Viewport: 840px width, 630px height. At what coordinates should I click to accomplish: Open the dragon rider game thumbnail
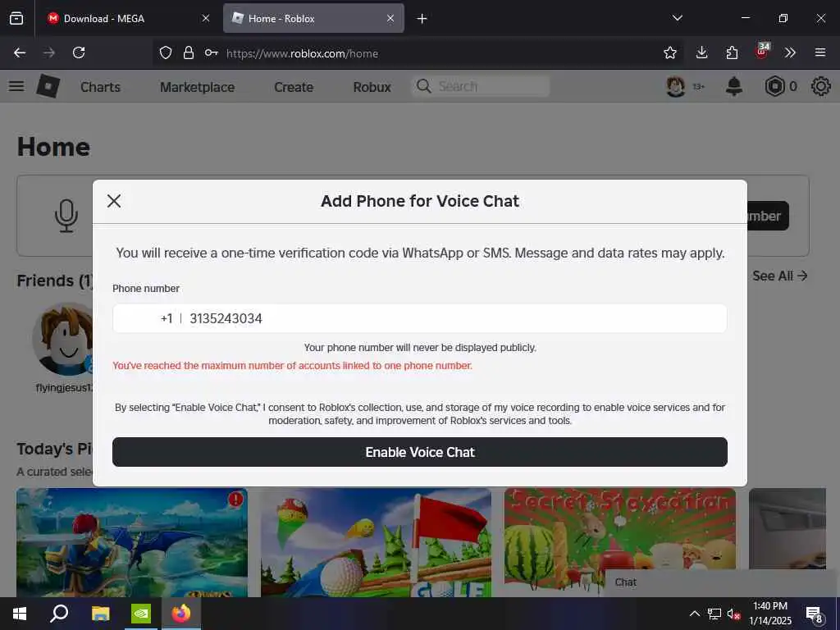(x=132, y=542)
